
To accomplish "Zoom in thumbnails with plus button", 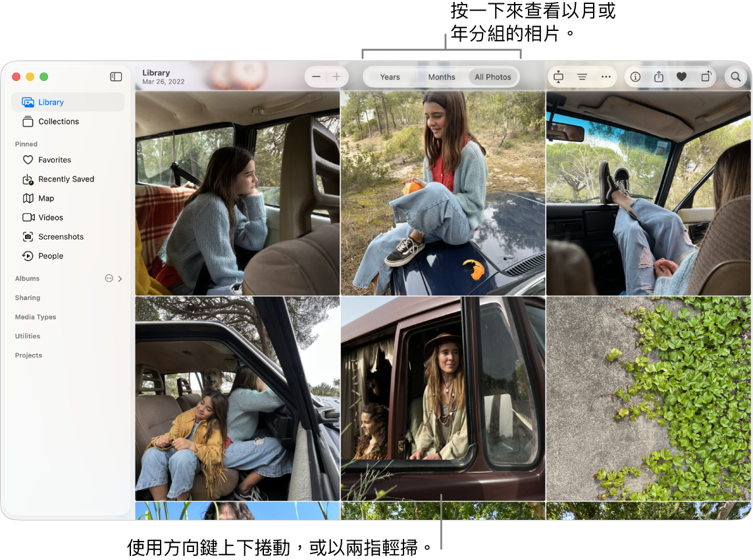I will tap(337, 77).
